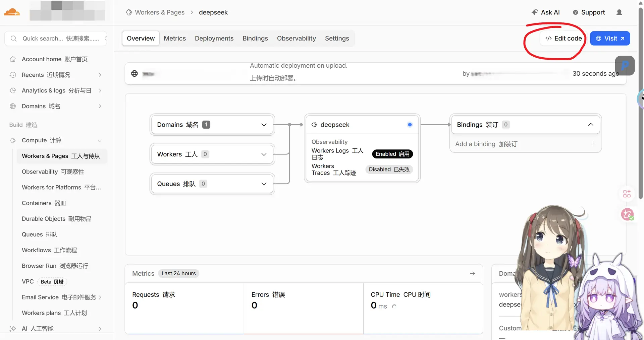Image resolution: width=644 pixels, height=340 pixels.
Task: Click the Recents clock icon
Action: tap(13, 75)
